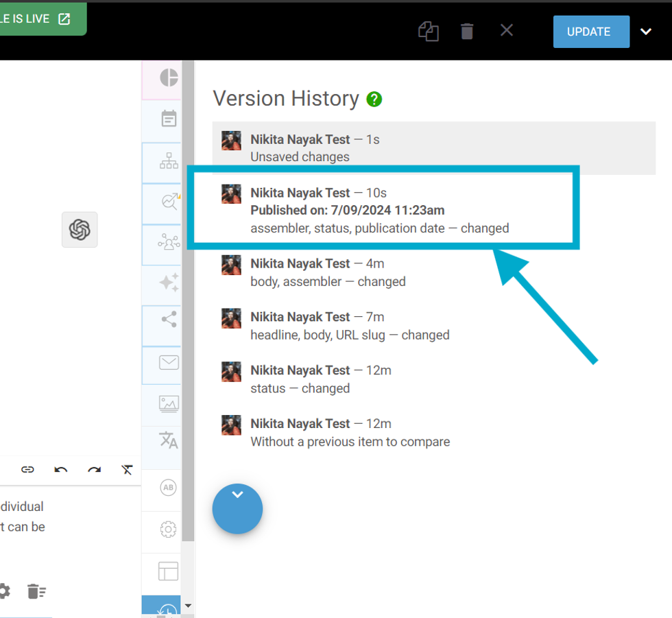Image resolution: width=672 pixels, height=618 pixels.
Task: Click the Update button
Action: (x=591, y=32)
